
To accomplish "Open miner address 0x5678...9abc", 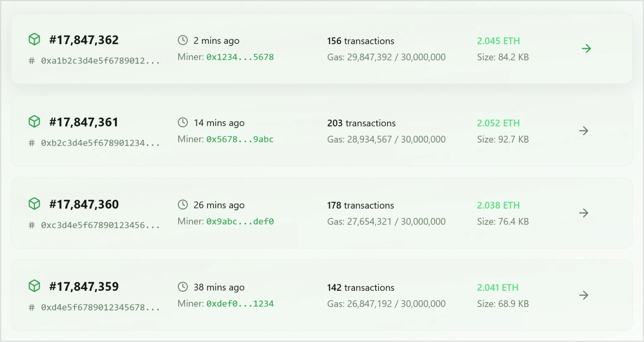I will (x=240, y=139).
